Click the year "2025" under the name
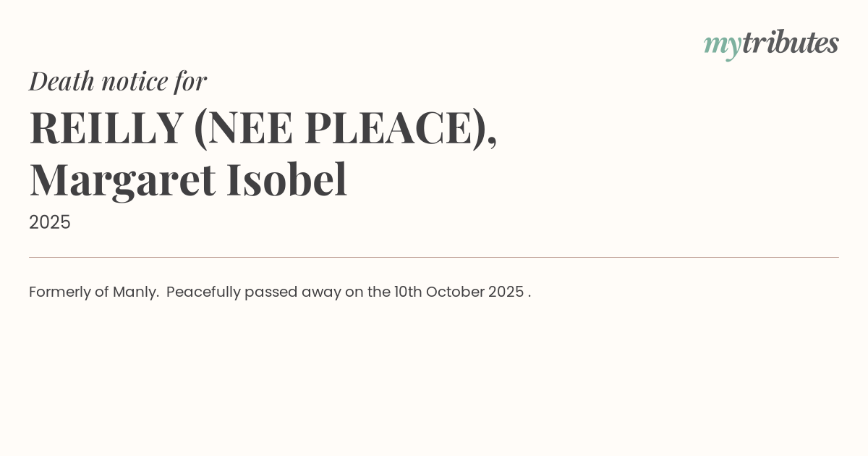This screenshot has height=456, width=868. point(50,222)
